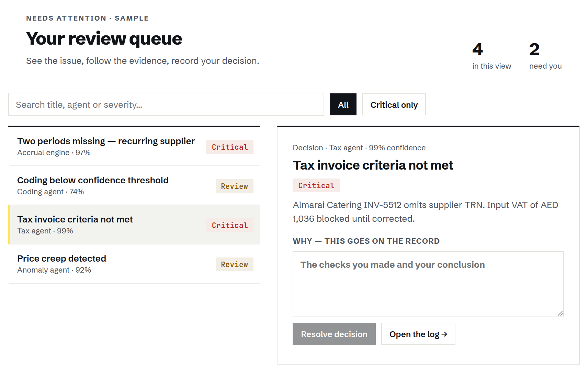Select 'Tax invoice criteria not met' queue row
This screenshot has height=379, width=588.
click(x=134, y=225)
